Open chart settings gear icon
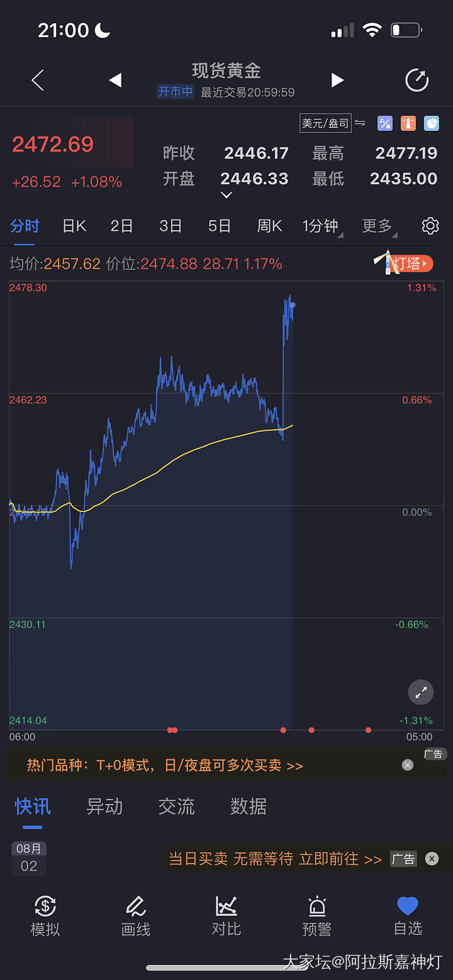The height and width of the screenshot is (980, 453). [x=430, y=226]
